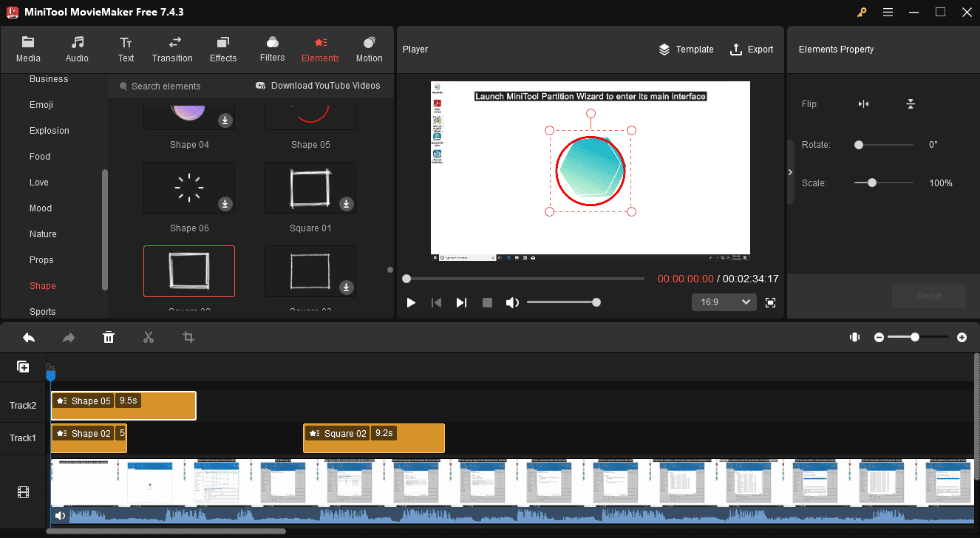
Task: Click the key upgrade icon
Action: (862, 12)
